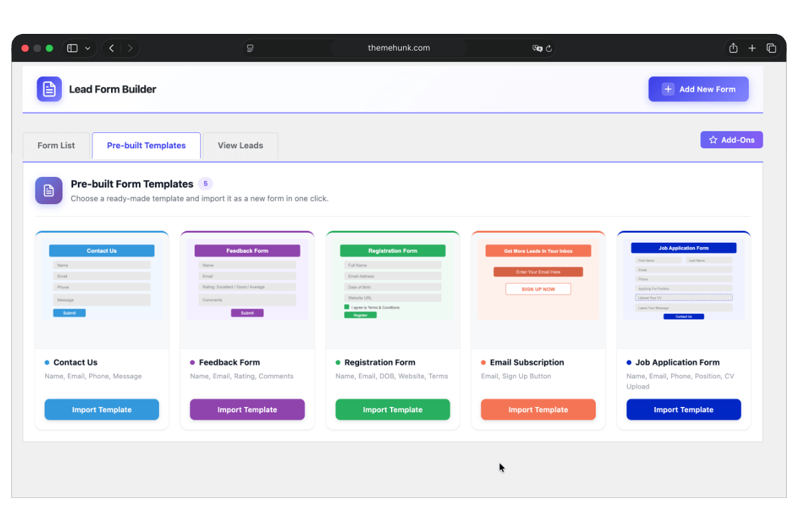Import the Feedback Form template

click(247, 410)
